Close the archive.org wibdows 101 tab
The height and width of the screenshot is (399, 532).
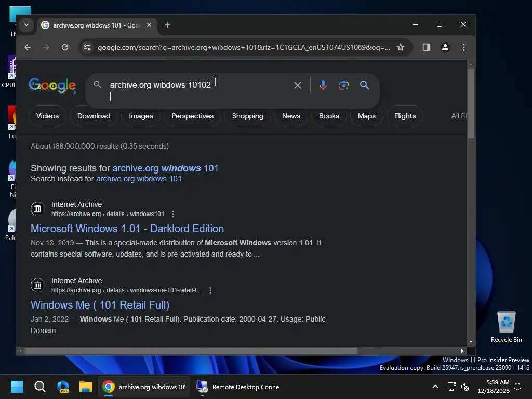coord(149,25)
